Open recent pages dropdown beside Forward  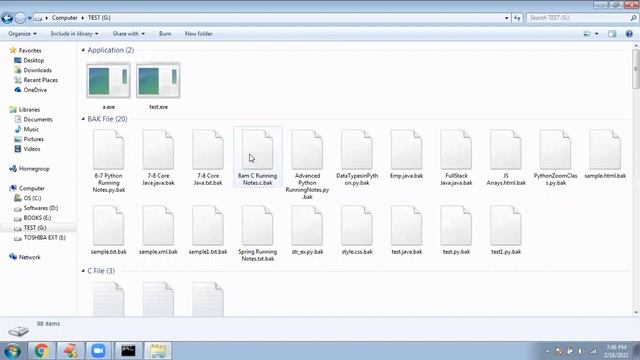[29, 18]
